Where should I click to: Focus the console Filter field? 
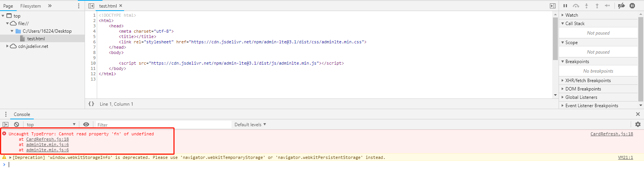click(163, 125)
